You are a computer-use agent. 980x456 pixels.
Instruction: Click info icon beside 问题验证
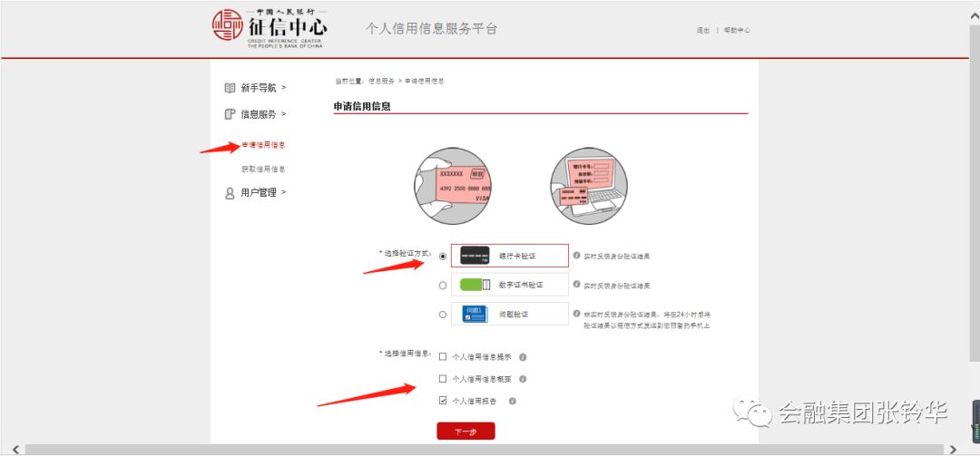(x=577, y=314)
